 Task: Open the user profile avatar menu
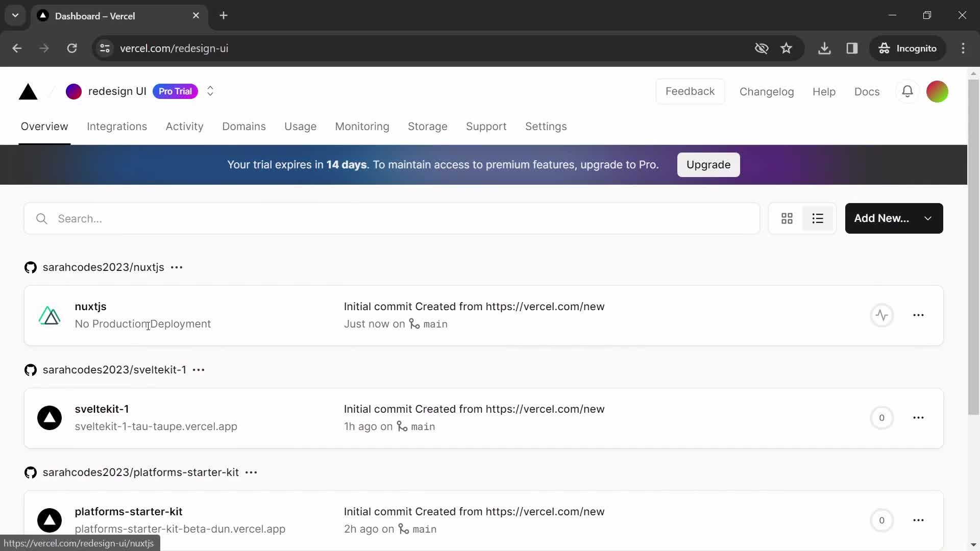click(937, 92)
